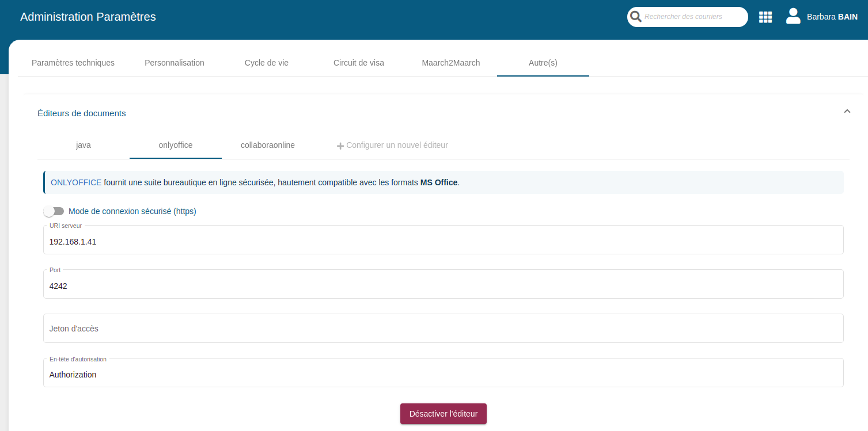Select the Autre(s) tab
The image size is (868, 431).
pos(543,63)
